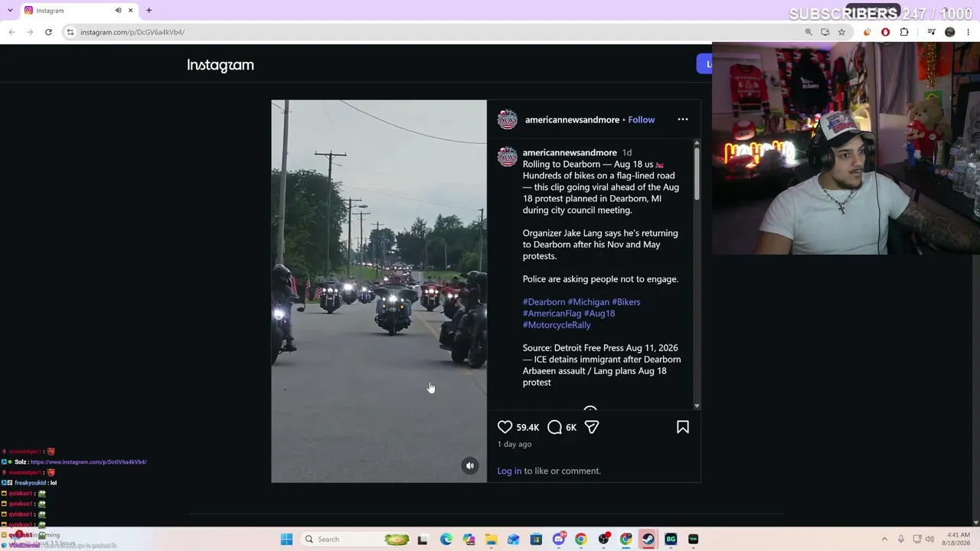Click the 1 day ago timestamp
980x551 pixels.
pyautogui.click(x=514, y=444)
